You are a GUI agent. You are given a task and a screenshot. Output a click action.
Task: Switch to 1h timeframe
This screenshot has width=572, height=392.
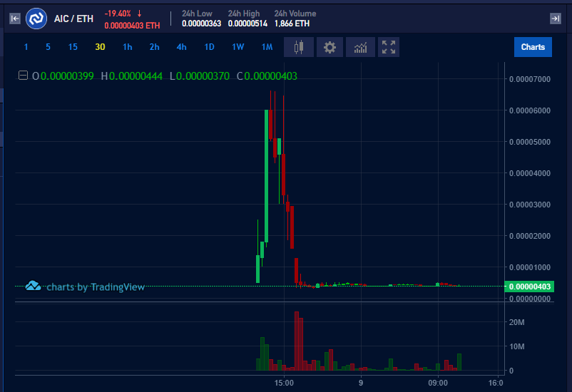point(128,48)
